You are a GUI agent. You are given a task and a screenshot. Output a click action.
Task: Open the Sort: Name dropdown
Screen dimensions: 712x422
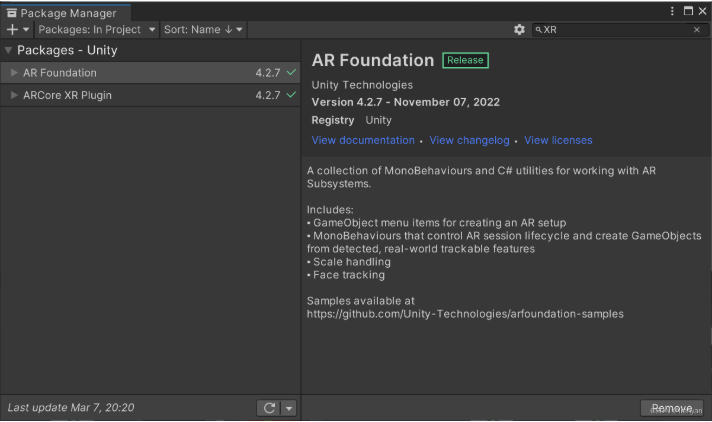(x=203, y=30)
